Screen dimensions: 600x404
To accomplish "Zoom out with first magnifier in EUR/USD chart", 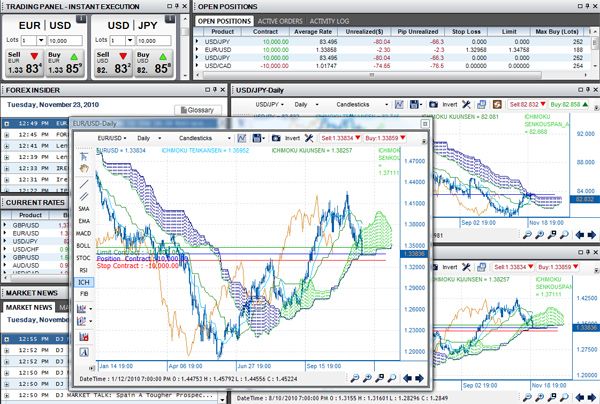I will coord(355,378).
